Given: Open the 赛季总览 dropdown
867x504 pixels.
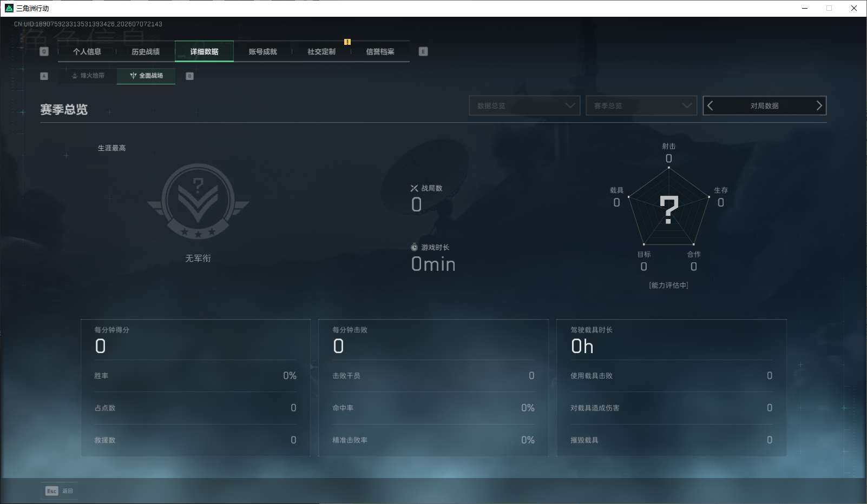Looking at the screenshot, I should coord(641,105).
